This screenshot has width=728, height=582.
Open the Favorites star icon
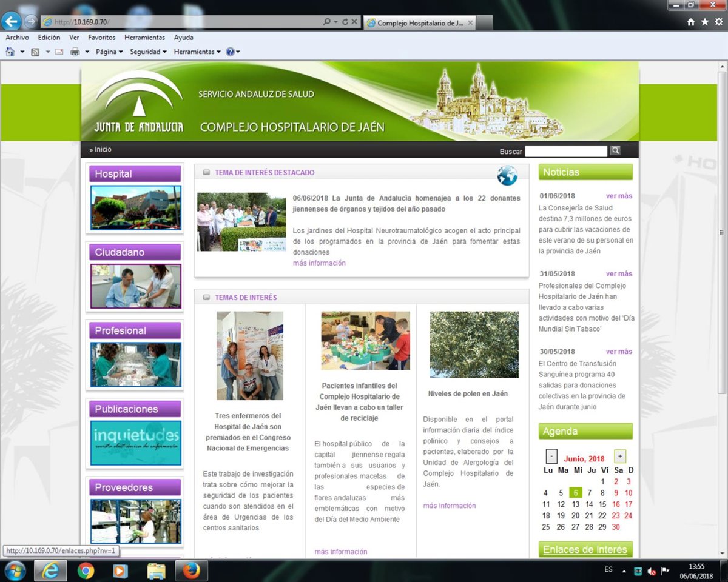click(x=704, y=22)
